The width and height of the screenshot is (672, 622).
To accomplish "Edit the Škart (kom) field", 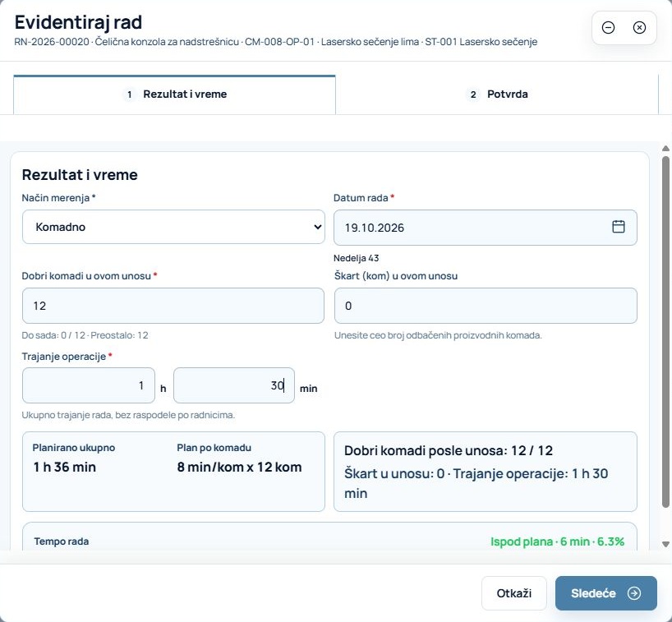I will [486, 306].
